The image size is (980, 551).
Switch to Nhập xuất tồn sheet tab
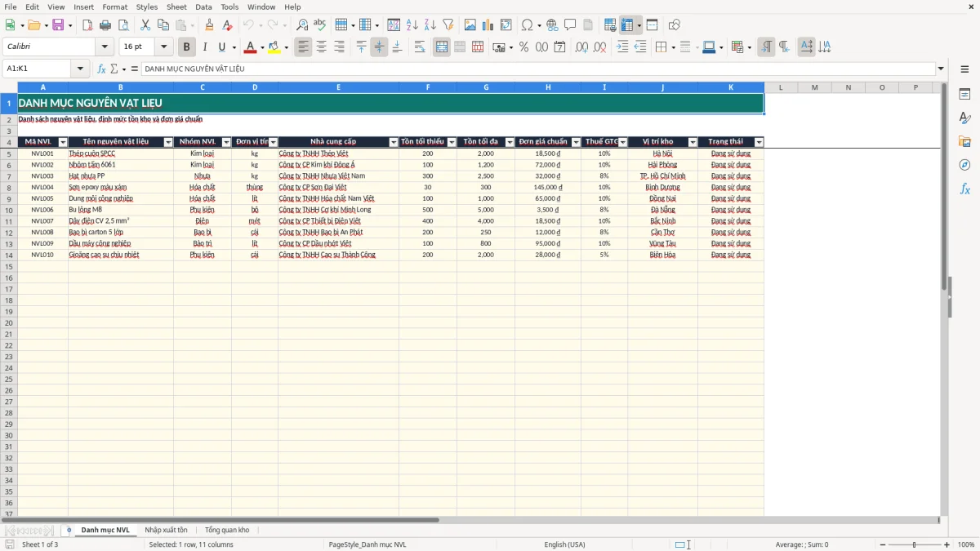click(x=166, y=530)
